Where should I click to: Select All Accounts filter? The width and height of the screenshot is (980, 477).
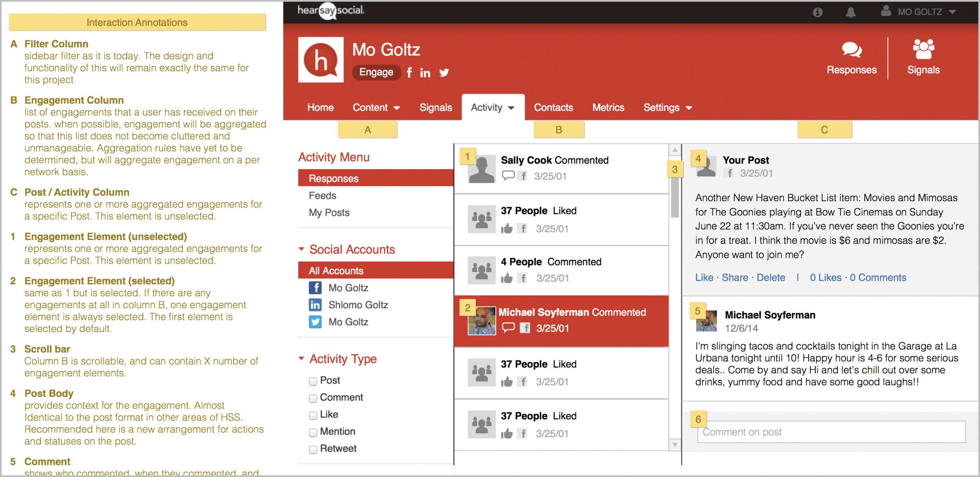coord(376,271)
